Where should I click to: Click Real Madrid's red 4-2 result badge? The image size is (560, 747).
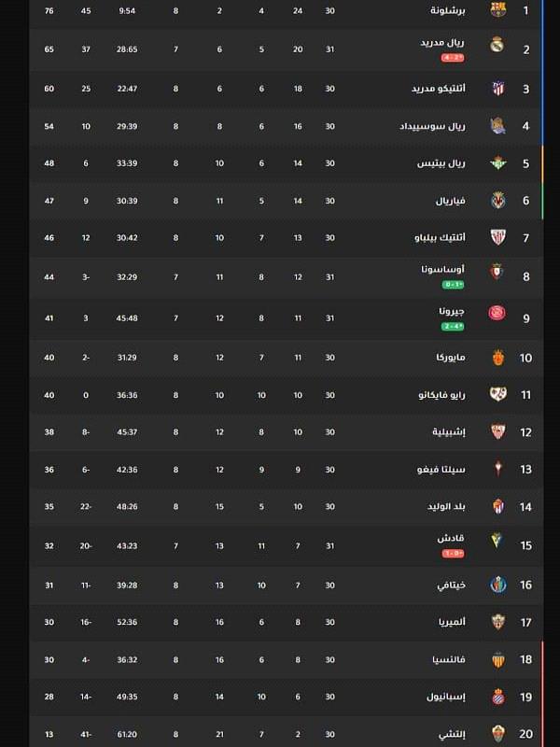pyautogui.click(x=453, y=58)
